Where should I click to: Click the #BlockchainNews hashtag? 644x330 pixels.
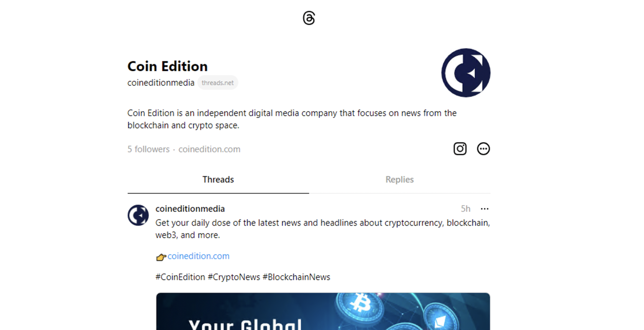(x=296, y=277)
